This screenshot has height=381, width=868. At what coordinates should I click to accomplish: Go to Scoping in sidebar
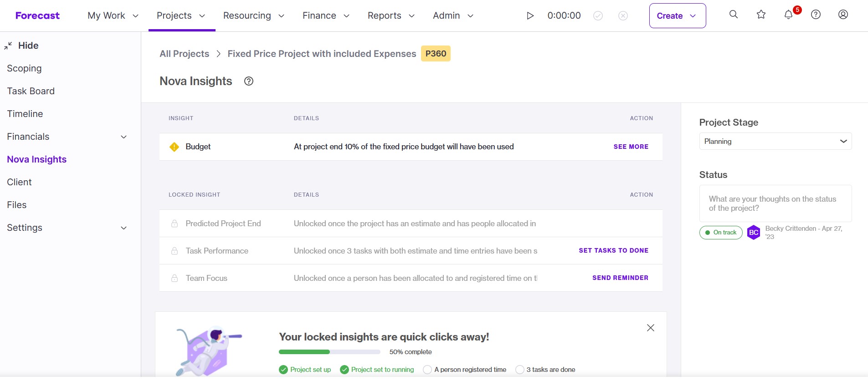(24, 68)
